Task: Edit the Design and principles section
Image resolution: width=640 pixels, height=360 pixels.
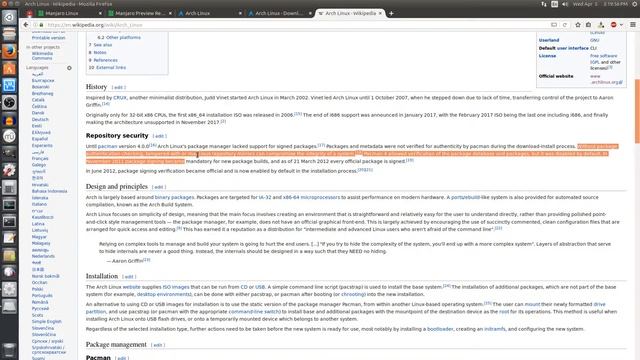Action: (159, 187)
